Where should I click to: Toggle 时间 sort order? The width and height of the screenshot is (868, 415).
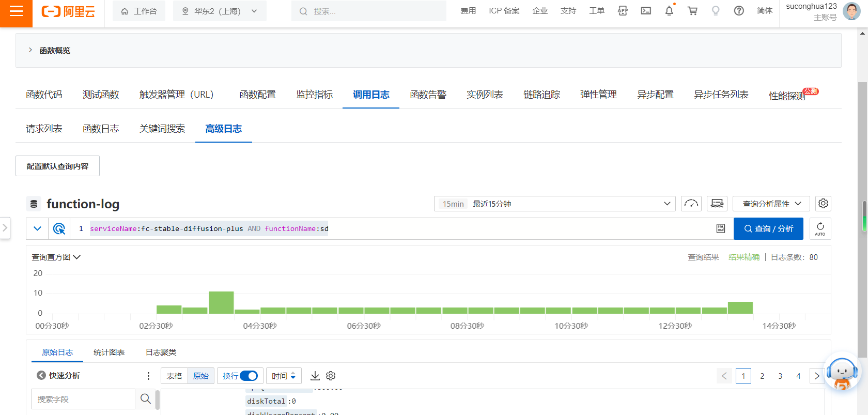[x=284, y=376]
